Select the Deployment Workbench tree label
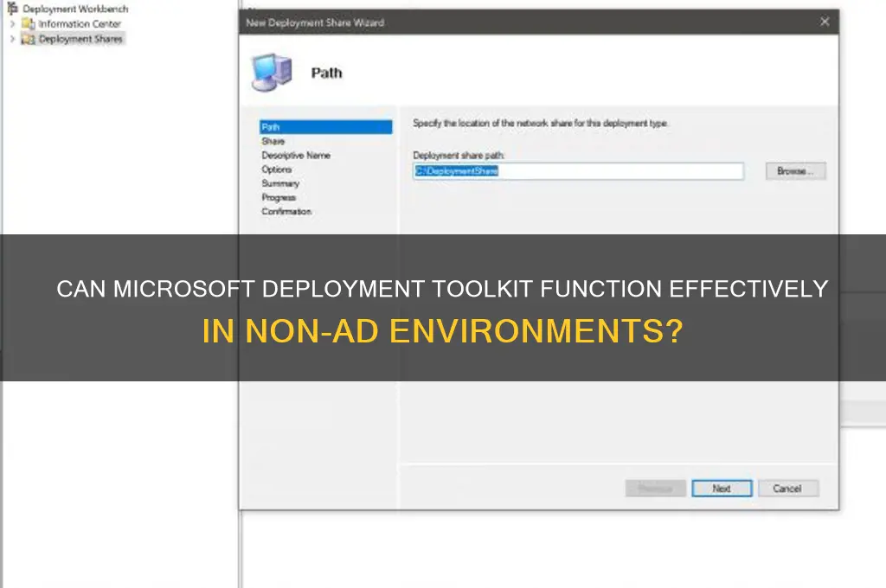 point(76,9)
